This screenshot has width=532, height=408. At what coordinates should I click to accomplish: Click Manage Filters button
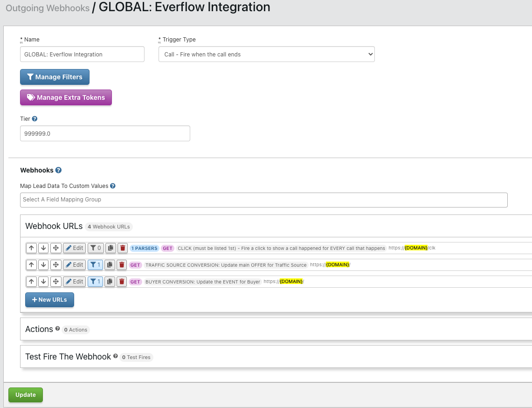(x=55, y=77)
